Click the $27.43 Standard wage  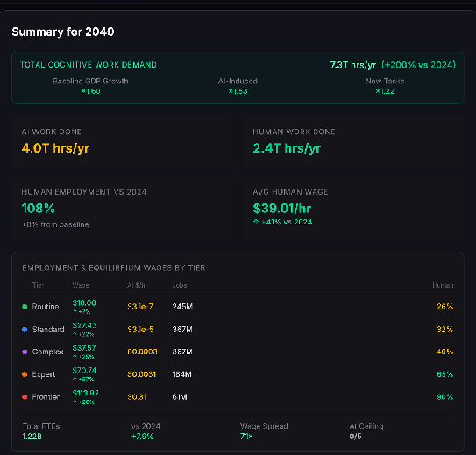point(84,325)
